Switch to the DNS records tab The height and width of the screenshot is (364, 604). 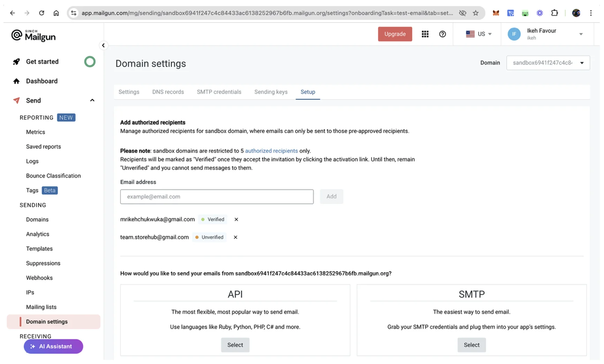[x=168, y=92]
